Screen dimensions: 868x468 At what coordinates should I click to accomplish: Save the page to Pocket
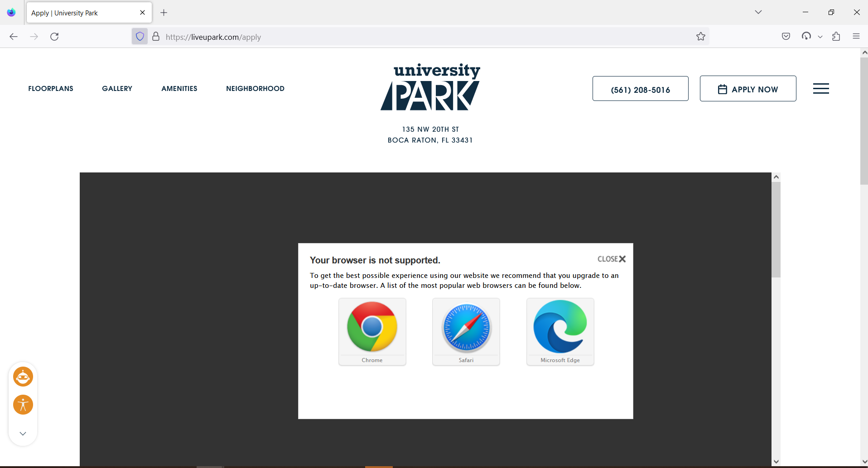coord(786,36)
